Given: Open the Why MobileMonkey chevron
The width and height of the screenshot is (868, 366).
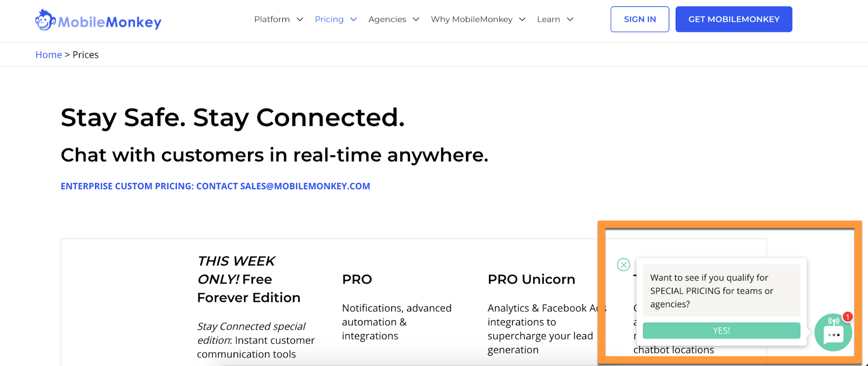Looking at the screenshot, I should click(x=522, y=20).
